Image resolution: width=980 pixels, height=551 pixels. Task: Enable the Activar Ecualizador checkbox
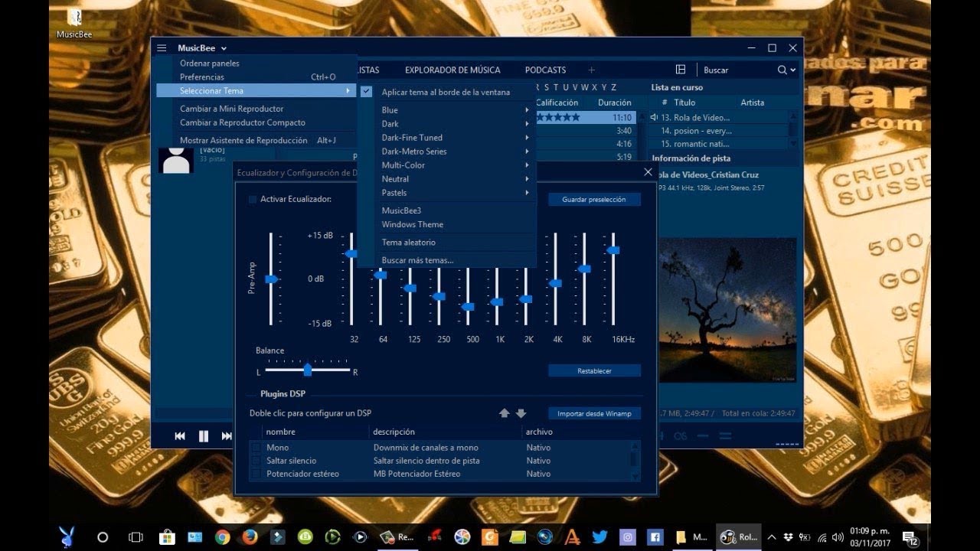pyautogui.click(x=253, y=200)
